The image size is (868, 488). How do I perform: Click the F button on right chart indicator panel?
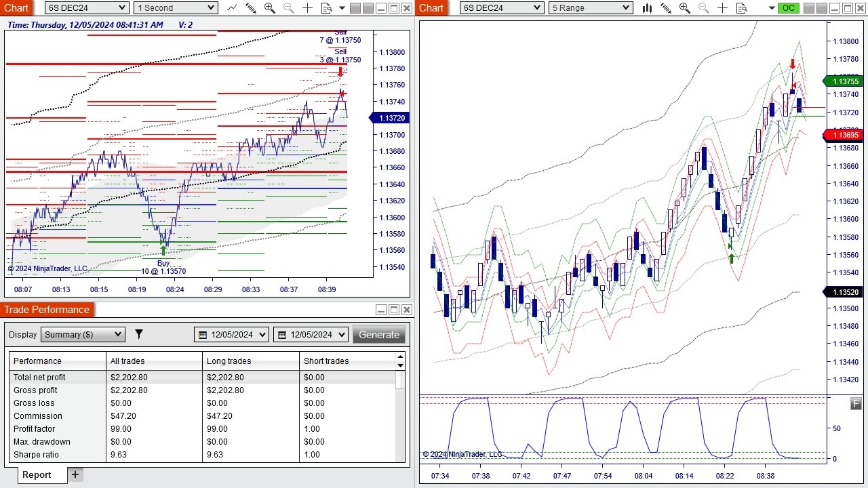tap(856, 405)
